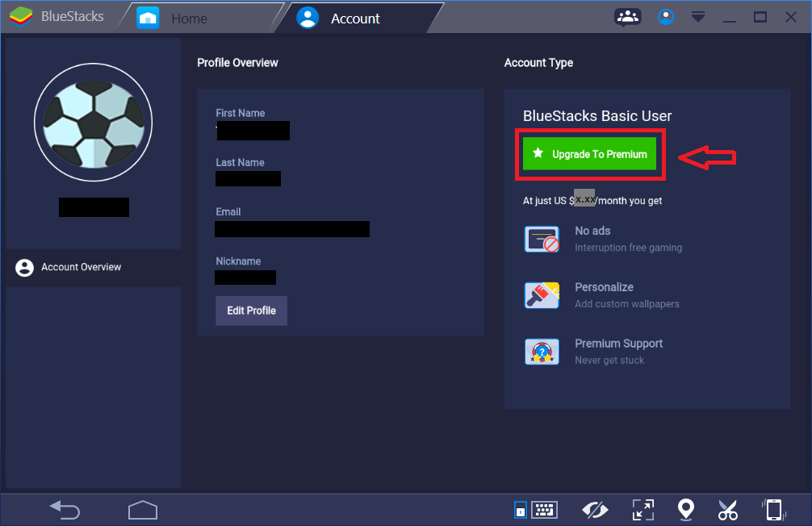Select Account Overview in sidebar
Viewport: 812px width, 526px height.
pos(93,267)
